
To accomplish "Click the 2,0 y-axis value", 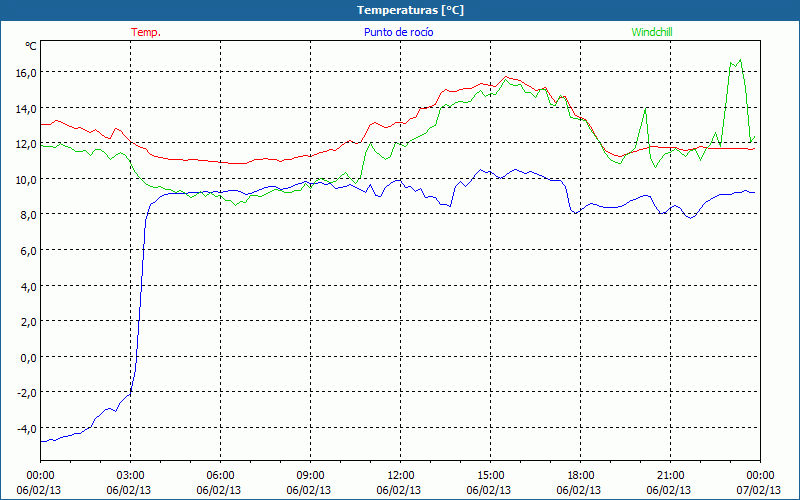I will [x=28, y=322].
